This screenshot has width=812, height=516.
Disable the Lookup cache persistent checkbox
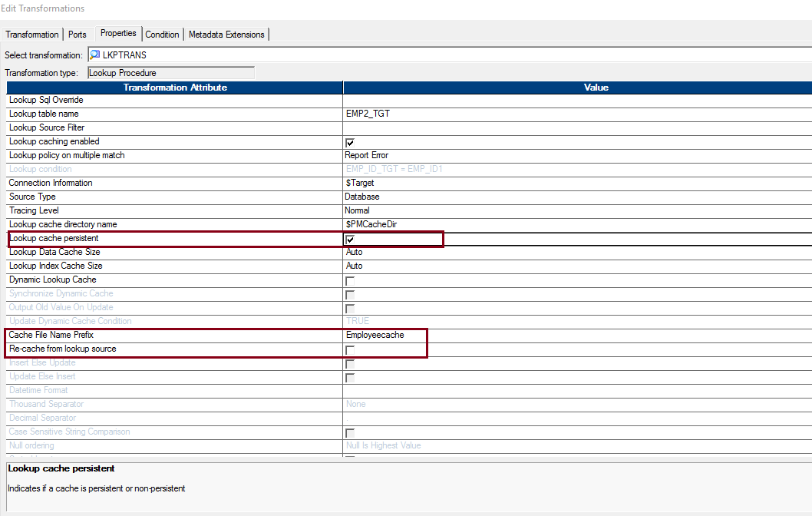click(349, 239)
